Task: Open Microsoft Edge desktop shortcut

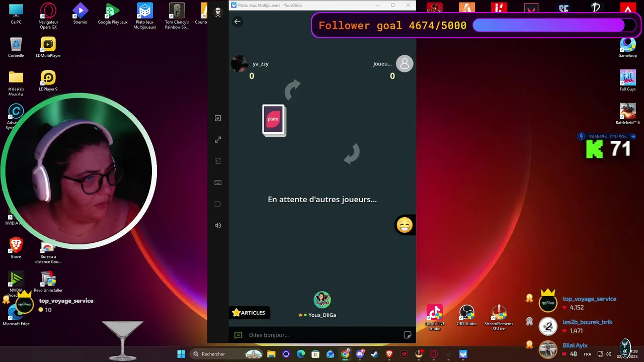Action: 16,315
